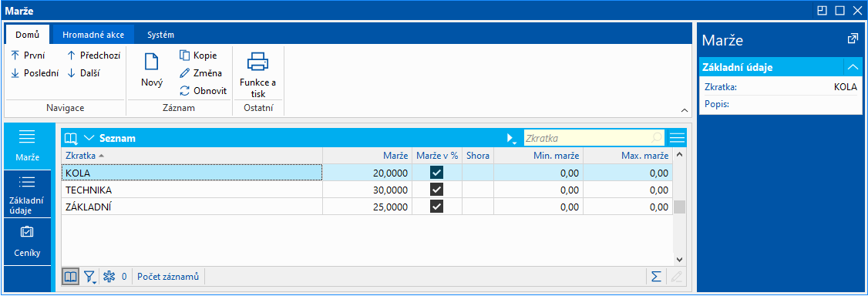Select the TECHNIKA row
Image resolution: width=868 pixels, height=296 pixels.
click(366, 190)
